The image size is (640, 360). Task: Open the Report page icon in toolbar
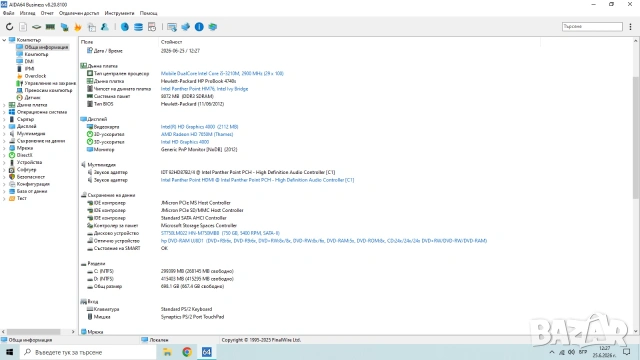point(23,27)
